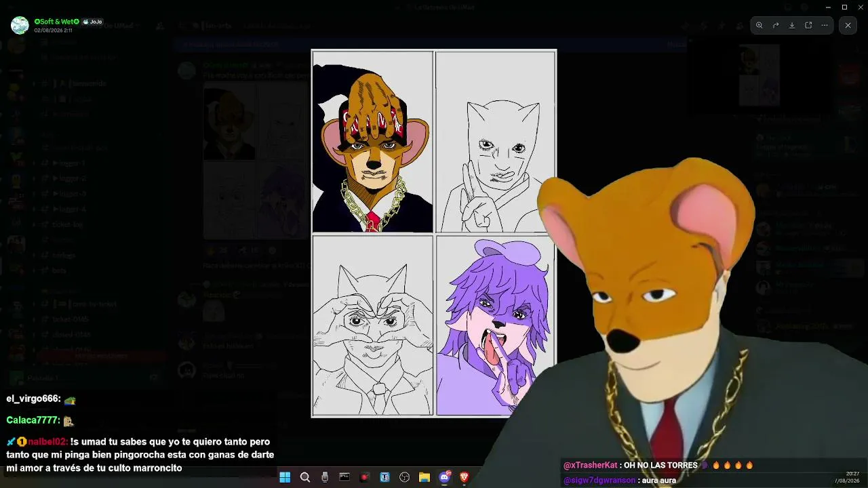This screenshot has height=488, width=868.
Task: Open the three-dot more options menu
Action: [x=825, y=25]
